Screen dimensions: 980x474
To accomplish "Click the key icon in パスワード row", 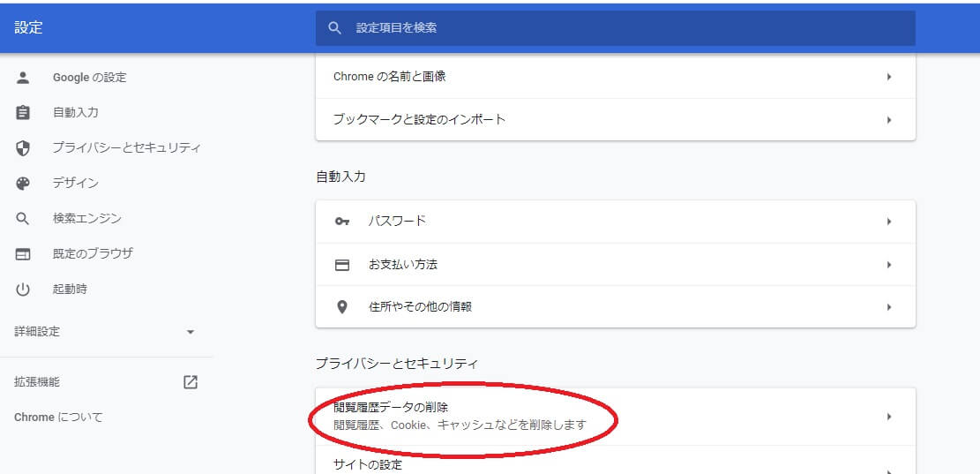I will (342, 222).
